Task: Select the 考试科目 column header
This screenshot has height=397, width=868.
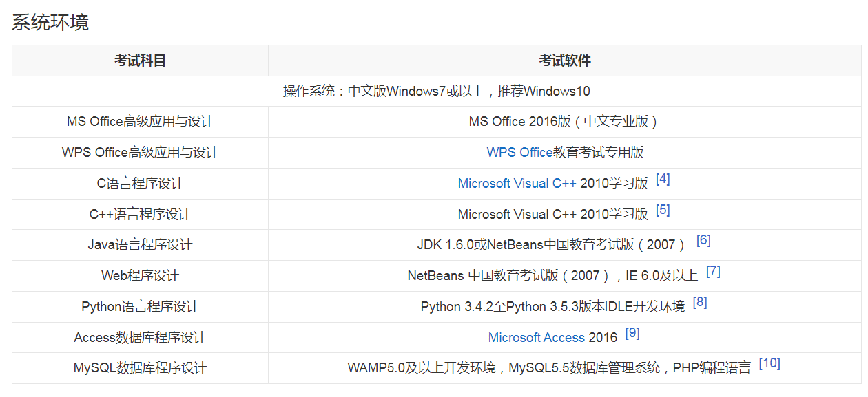Action: click(x=140, y=61)
